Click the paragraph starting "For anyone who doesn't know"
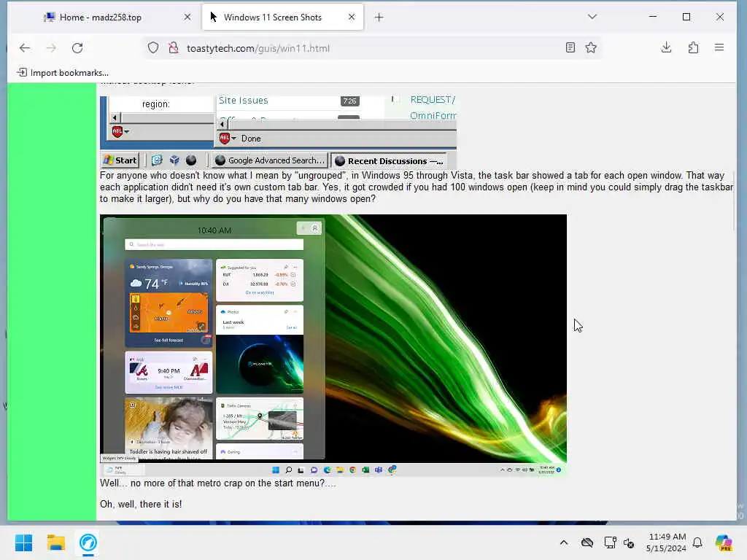The width and height of the screenshot is (747, 560). (x=416, y=187)
